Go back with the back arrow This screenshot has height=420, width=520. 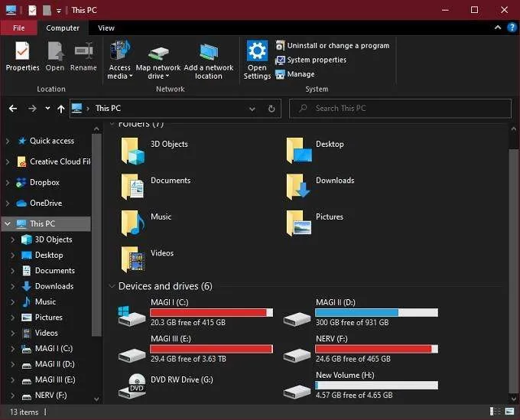(x=13, y=109)
